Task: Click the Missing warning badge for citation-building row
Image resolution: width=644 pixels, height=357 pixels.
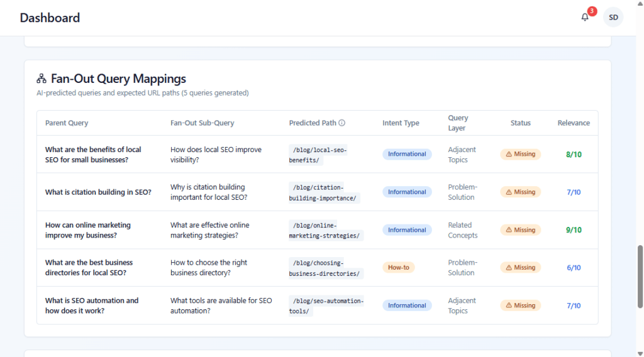Action: click(x=520, y=192)
